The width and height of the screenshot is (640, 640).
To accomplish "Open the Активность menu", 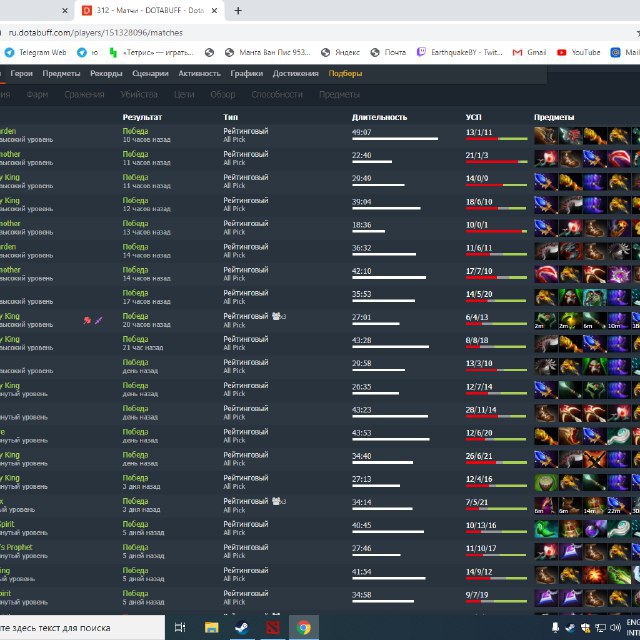I will click(x=199, y=73).
